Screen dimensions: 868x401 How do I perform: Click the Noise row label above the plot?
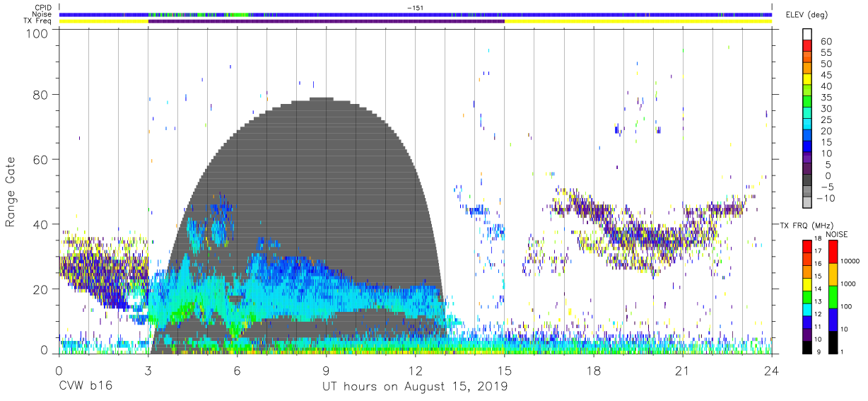click(x=43, y=14)
